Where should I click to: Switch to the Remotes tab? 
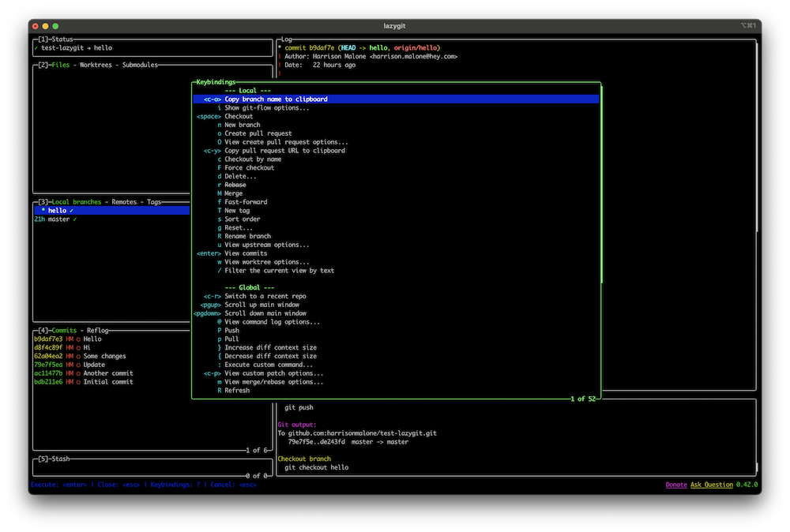(x=125, y=202)
